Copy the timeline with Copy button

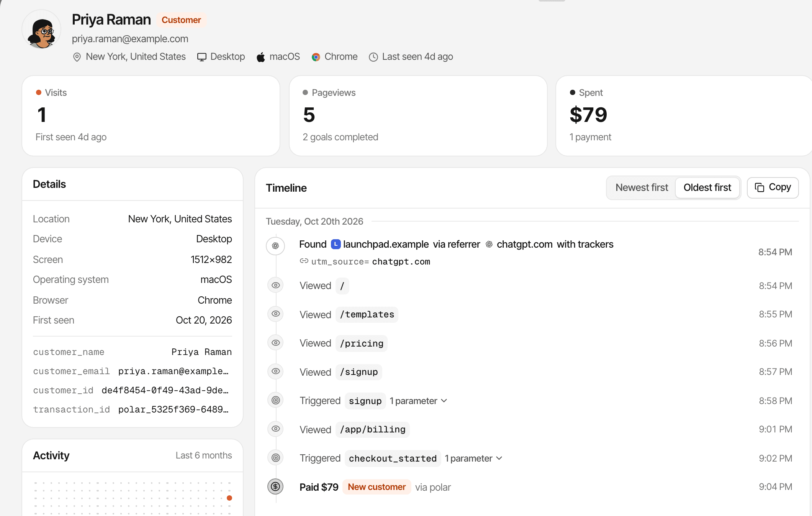click(773, 187)
